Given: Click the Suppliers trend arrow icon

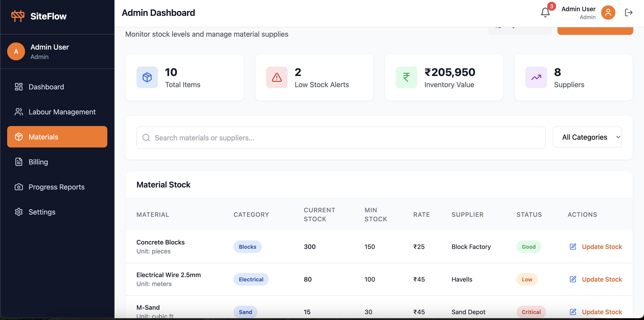Looking at the screenshot, I should click(x=536, y=77).
